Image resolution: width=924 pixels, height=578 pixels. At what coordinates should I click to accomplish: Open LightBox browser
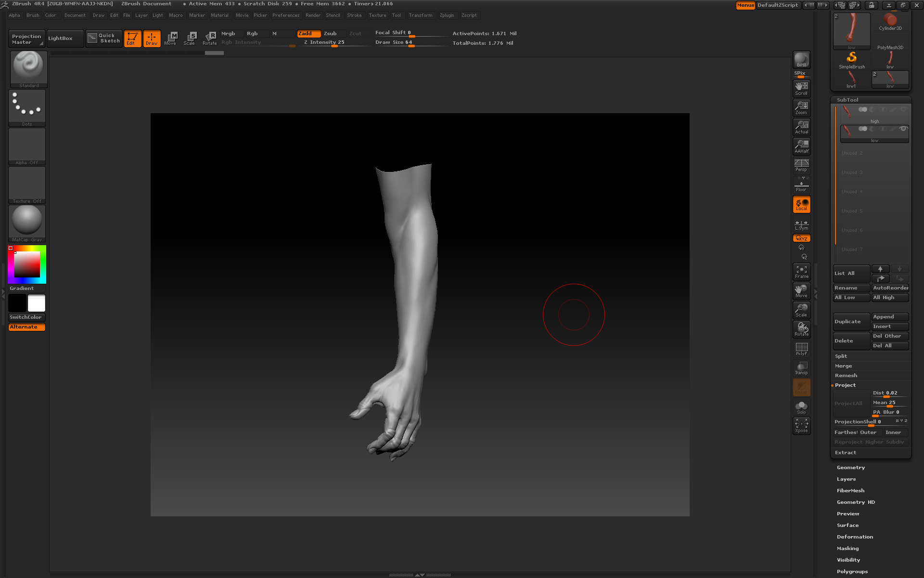tap(65, 39)
